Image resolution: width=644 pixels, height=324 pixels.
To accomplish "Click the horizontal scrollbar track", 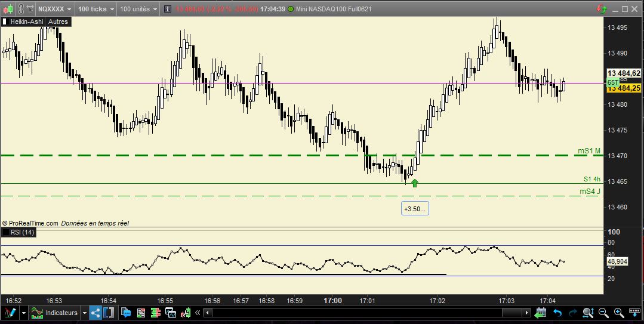I will 367,313.
